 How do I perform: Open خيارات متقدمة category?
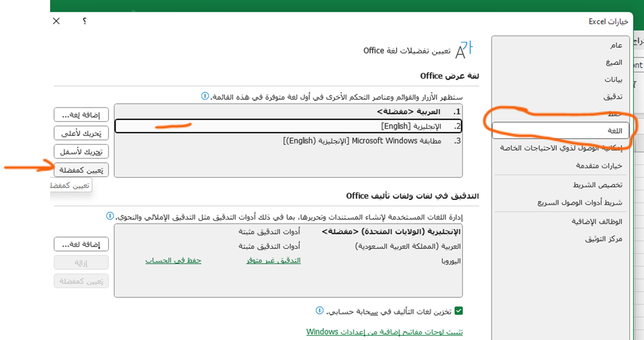click(x=560, y=166)
